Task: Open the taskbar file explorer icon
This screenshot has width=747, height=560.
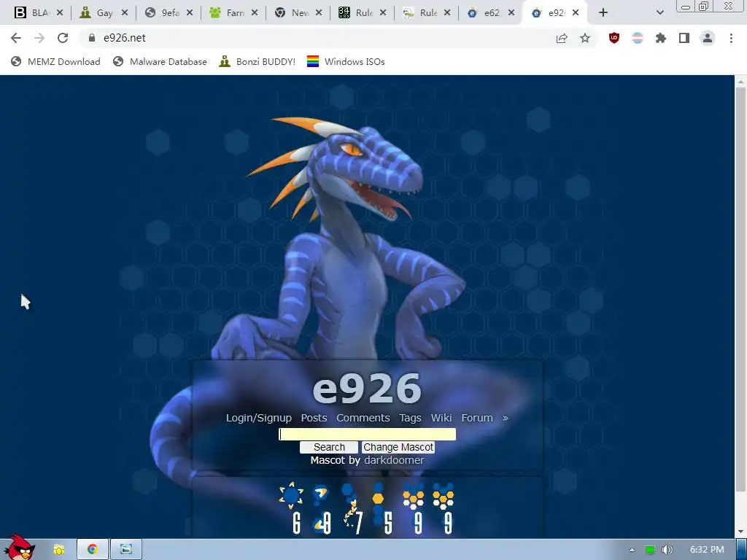Action: [59, 550]
